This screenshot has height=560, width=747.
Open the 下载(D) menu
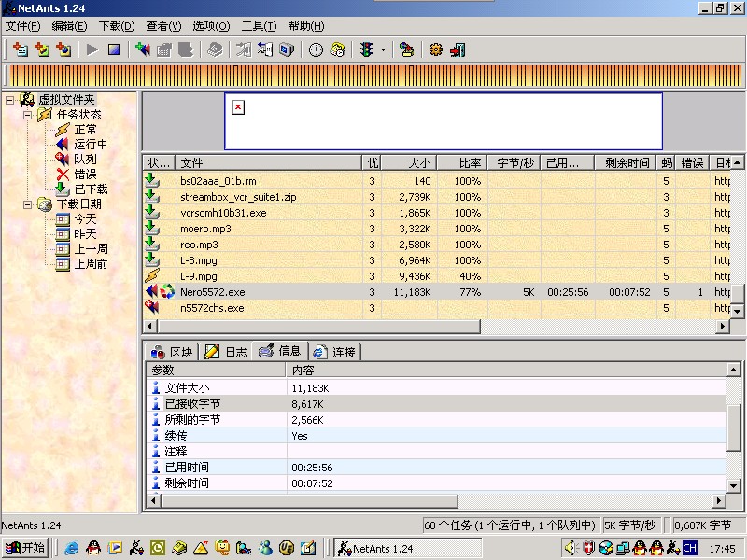[117, 26]
